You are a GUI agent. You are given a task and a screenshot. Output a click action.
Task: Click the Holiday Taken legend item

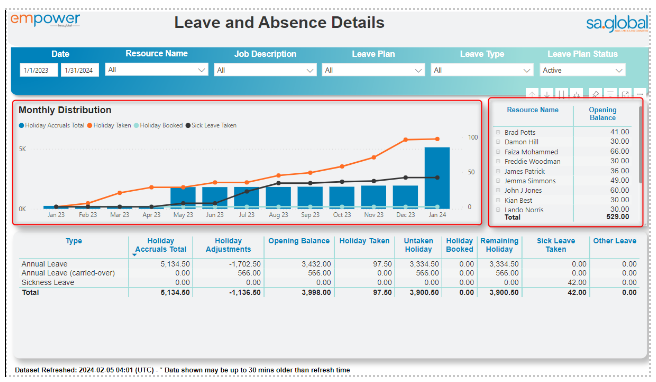pos(109,126)
